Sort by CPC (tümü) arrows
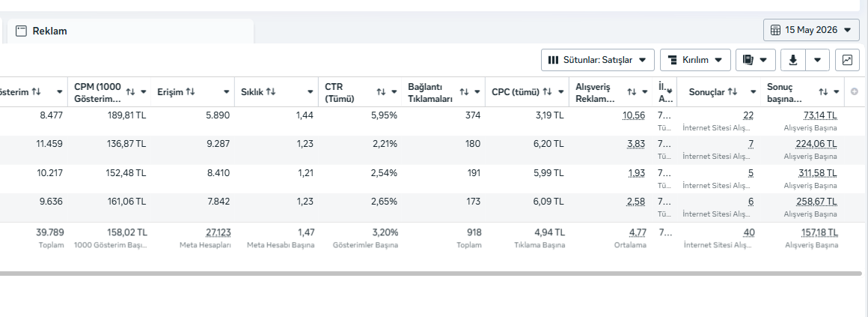 548,91
